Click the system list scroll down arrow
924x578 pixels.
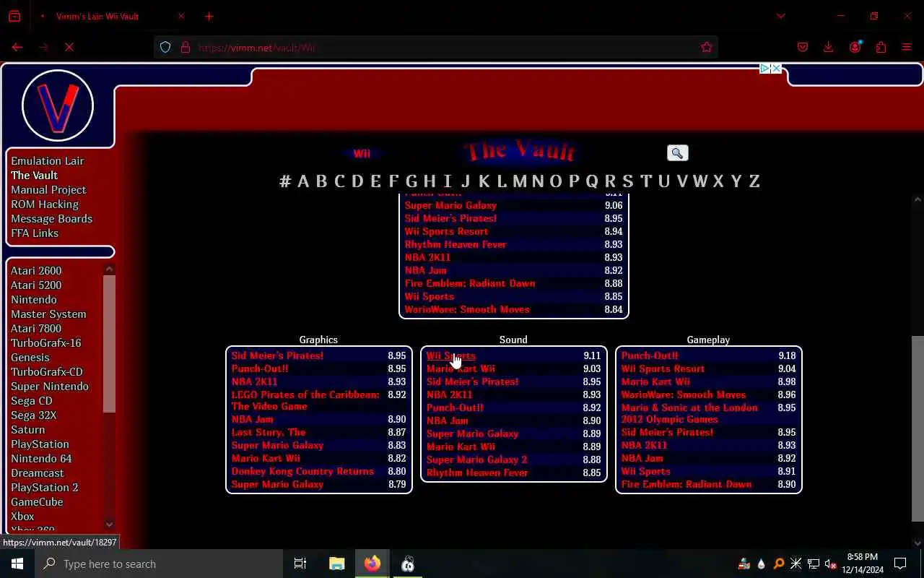pos(109,525)
